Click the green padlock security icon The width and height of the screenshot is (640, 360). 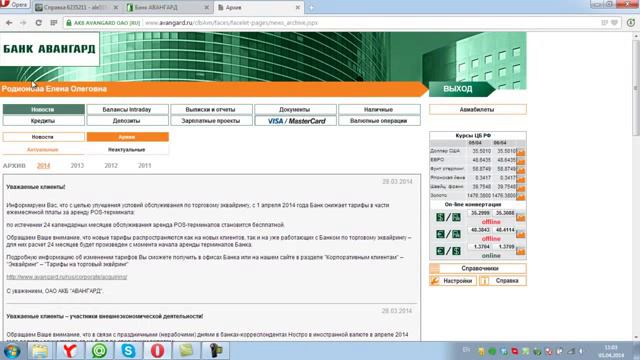(69, 23)
